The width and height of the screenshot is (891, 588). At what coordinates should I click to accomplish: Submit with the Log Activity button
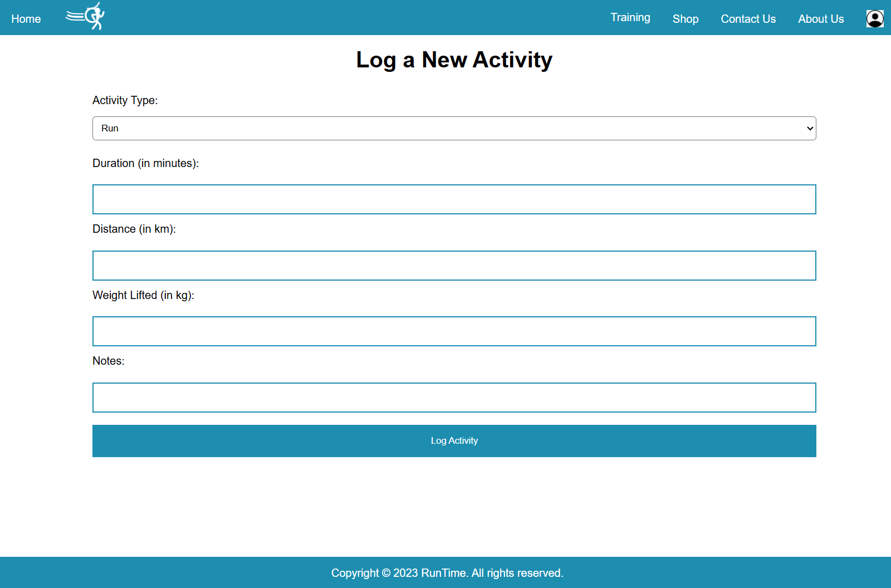click(454, 441)
